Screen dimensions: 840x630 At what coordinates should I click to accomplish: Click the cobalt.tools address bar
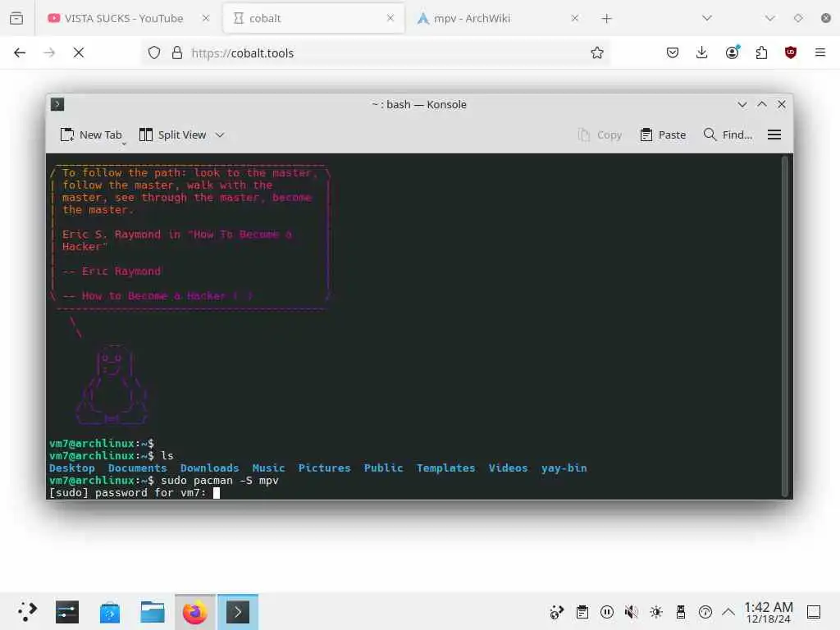[375, 52]
